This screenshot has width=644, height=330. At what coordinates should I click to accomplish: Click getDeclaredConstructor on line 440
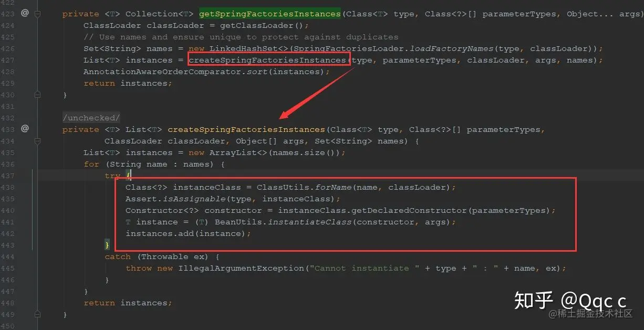coord(409,210)
